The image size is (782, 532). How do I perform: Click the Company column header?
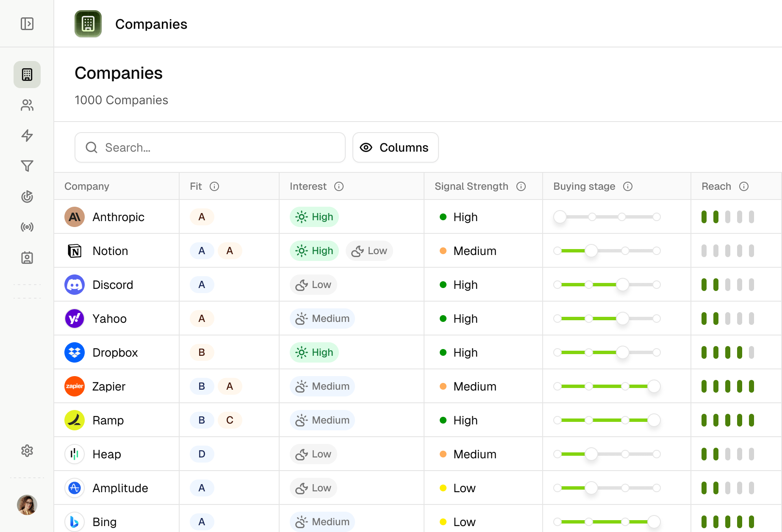coord(87,186)
